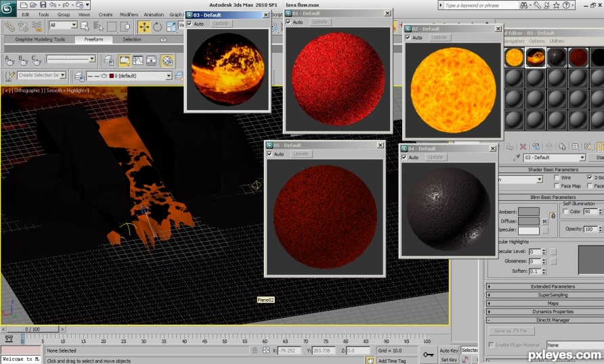Click the search binoculars icon in title bar

click(524, 5)
